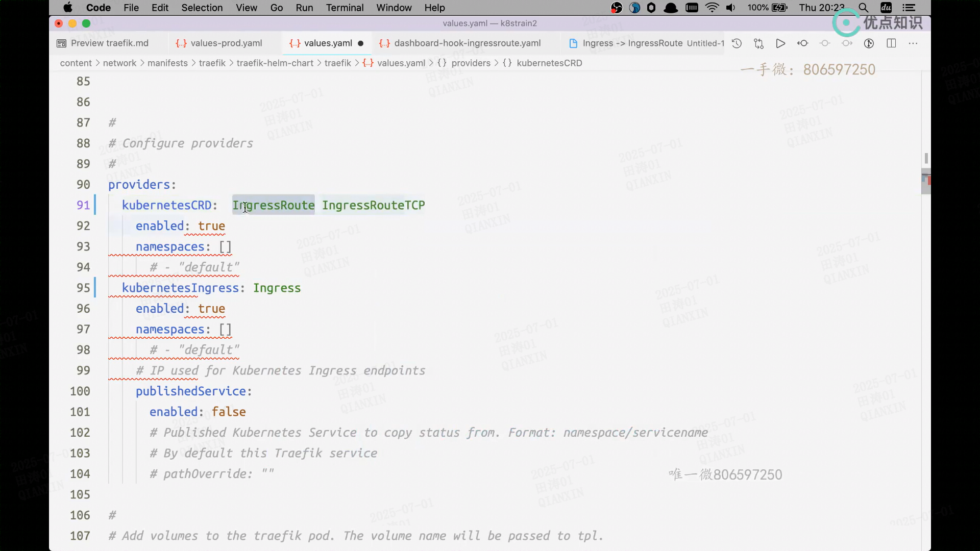Open more actions ellipsis menu
The width and height of the screenshot is (980, 551).
pyautogui.click(x=913, y=43)
